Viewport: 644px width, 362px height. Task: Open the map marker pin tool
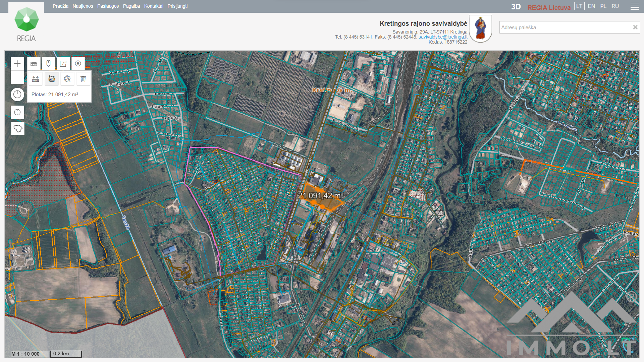coord(48,63)
